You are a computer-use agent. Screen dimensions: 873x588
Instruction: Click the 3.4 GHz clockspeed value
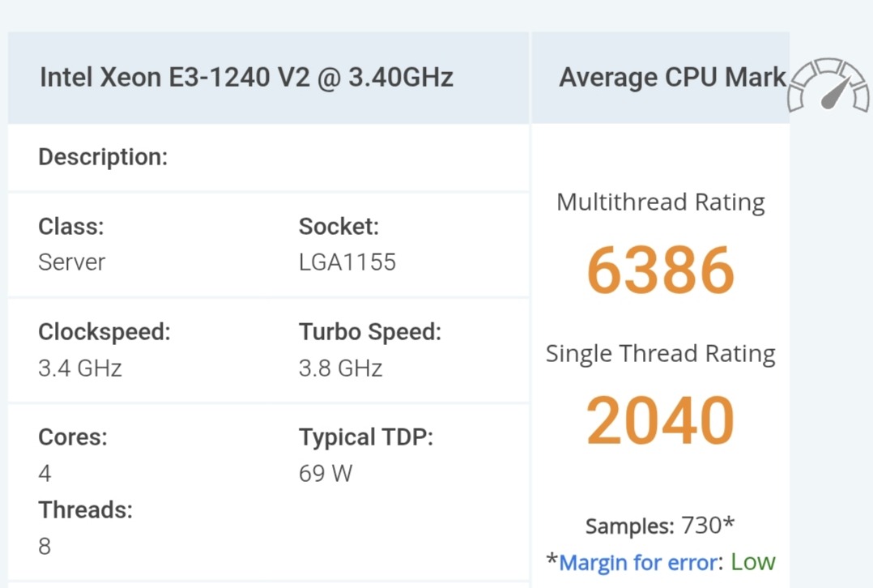79,369
